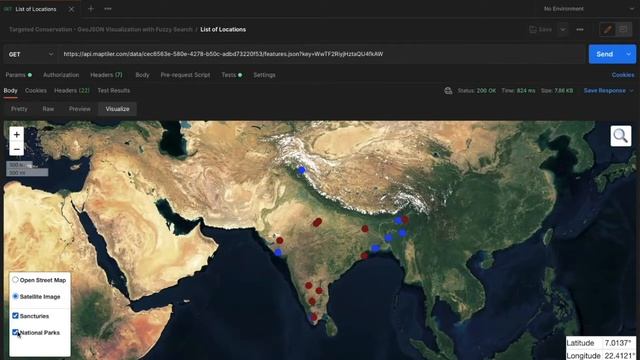This screenshot has height=360, width=640.
Task: Switch to edit mode pencil icon
Action: (607, 29)
